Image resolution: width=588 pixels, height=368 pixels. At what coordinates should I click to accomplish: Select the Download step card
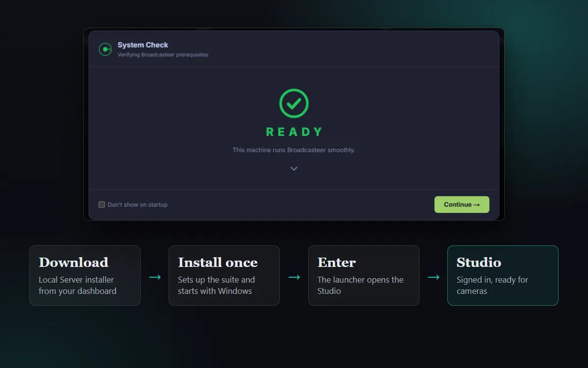tap(85, 275)
